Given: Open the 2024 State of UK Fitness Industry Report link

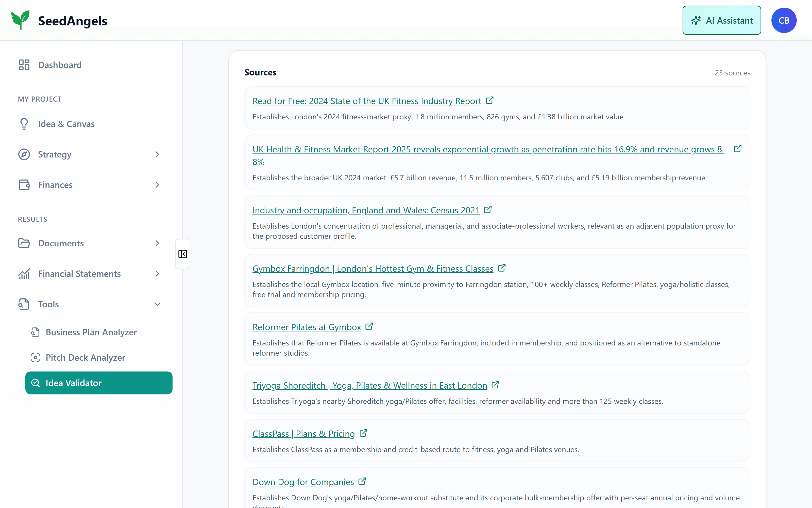Looking at the screenshot, I should (367, 101).
